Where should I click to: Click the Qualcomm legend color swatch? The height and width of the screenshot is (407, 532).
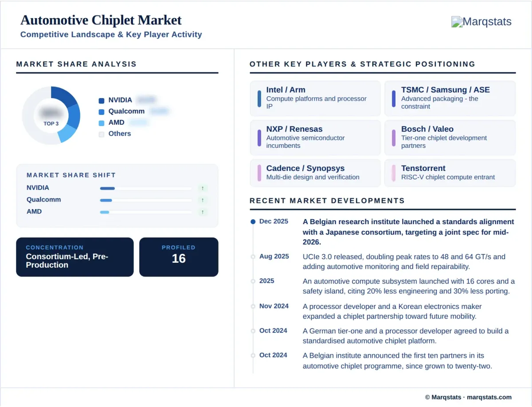[102, 112]
